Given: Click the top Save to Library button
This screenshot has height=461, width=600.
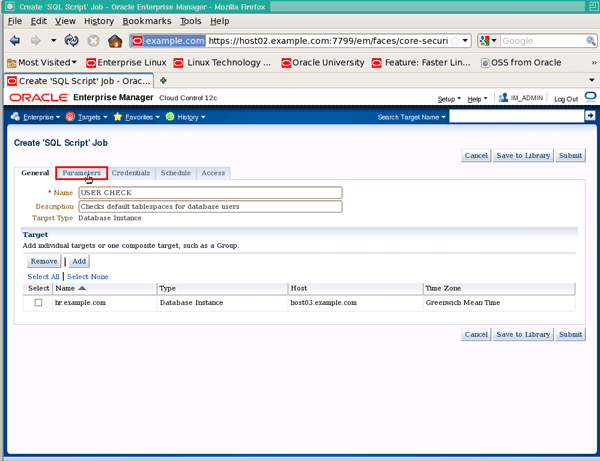Looking at the screenshot, I should click(x=523, y=155).
